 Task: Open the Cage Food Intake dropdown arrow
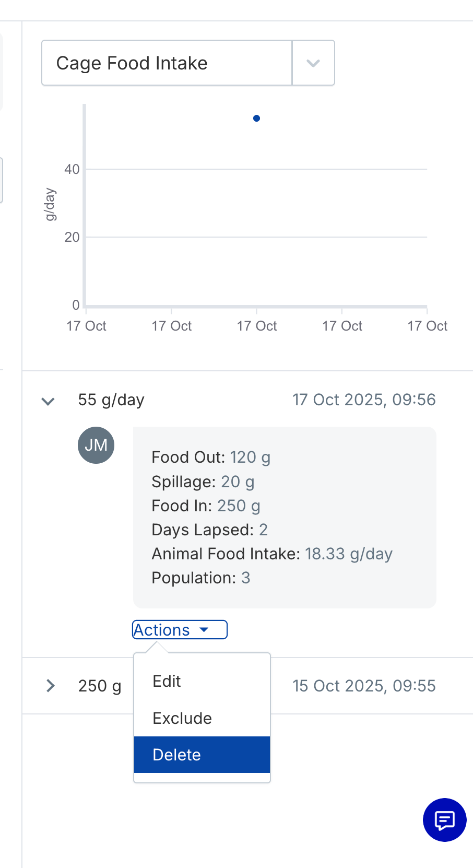pyautogui.click(x=313, y=63)
